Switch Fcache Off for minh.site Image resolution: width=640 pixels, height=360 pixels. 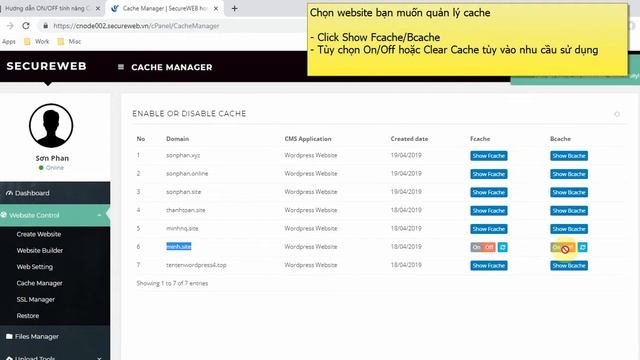(489, 247)
